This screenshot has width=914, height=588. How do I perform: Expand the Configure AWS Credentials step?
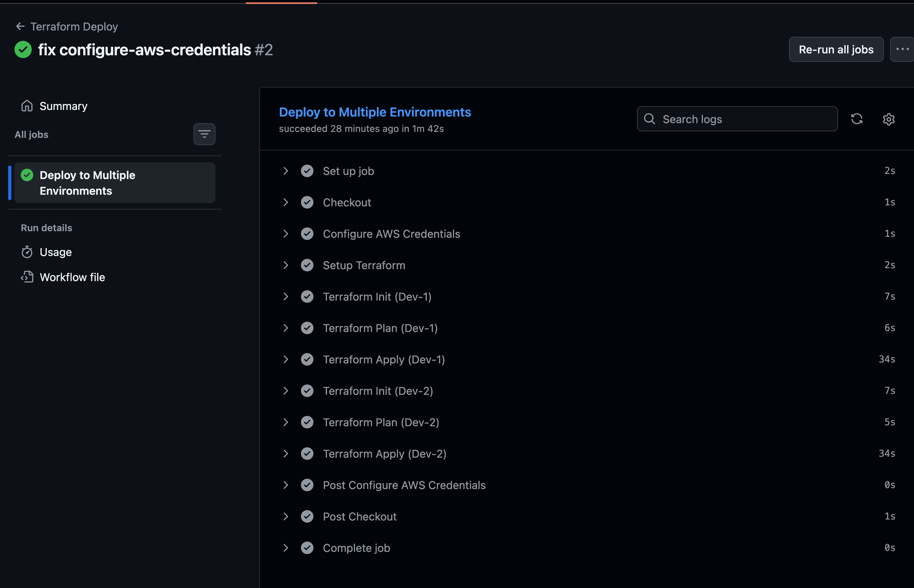tap(286, 234)
